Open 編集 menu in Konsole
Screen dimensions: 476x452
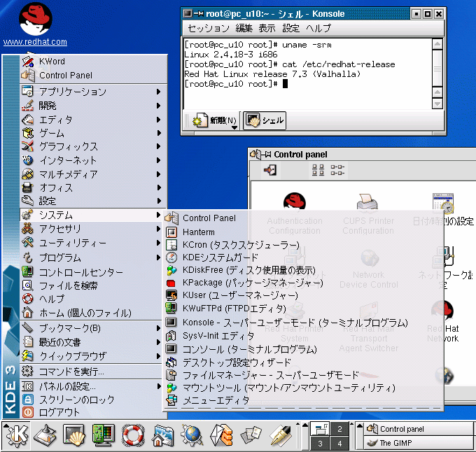point(244,28)
